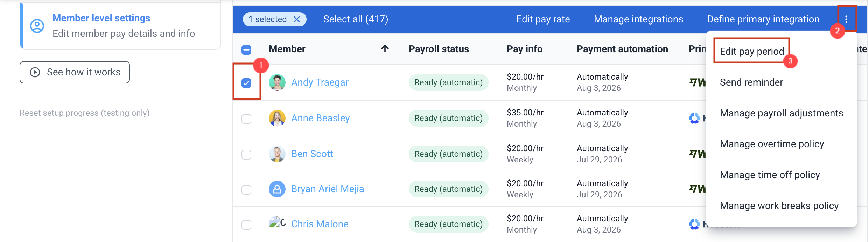Click play icon in See how it works
Screen dimensions: 868x242
(x=35, y=72)
